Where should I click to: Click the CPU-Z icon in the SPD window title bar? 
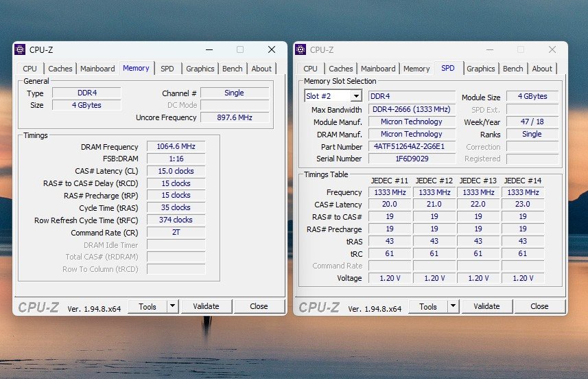coord(301,49)
